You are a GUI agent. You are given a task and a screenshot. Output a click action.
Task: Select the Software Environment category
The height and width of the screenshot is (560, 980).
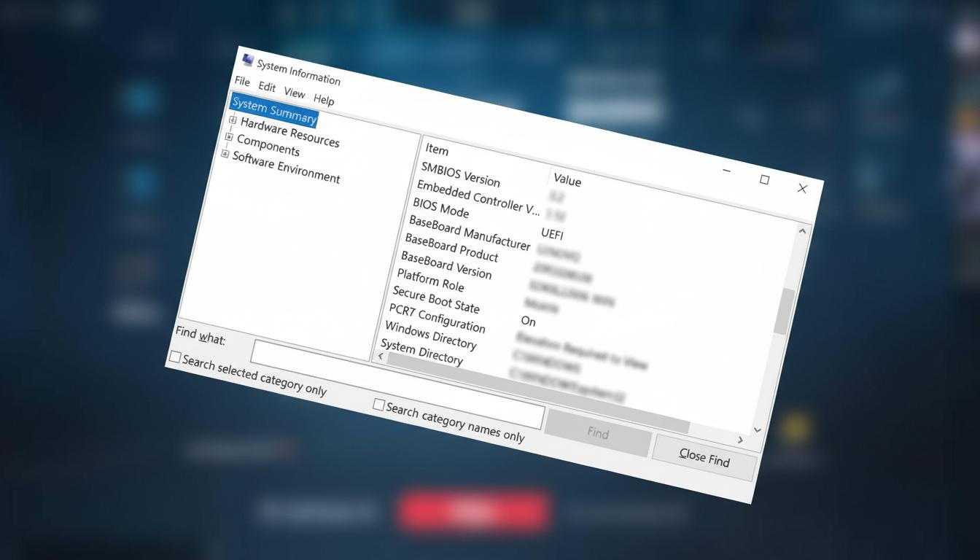[287, 167]
